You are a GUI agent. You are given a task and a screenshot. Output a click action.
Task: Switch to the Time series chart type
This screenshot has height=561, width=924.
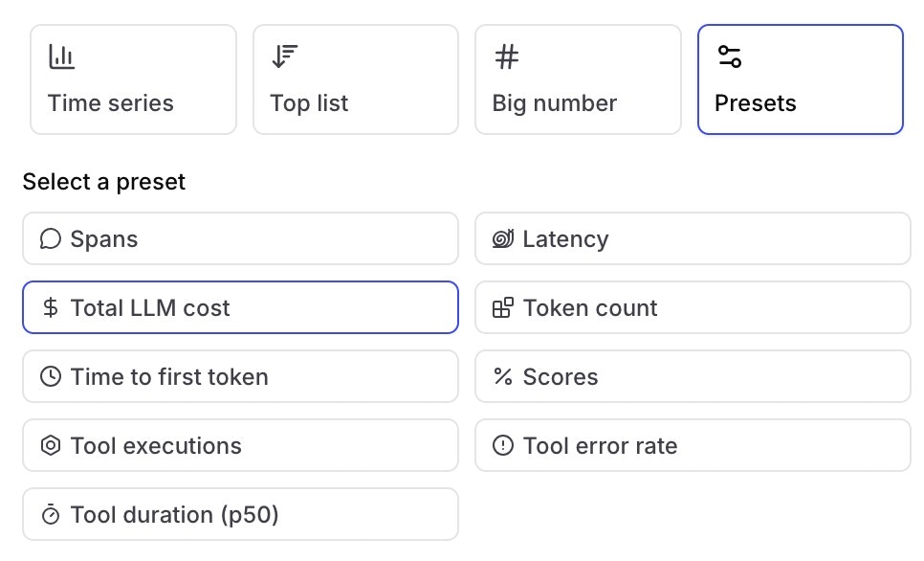click(133, 80)
